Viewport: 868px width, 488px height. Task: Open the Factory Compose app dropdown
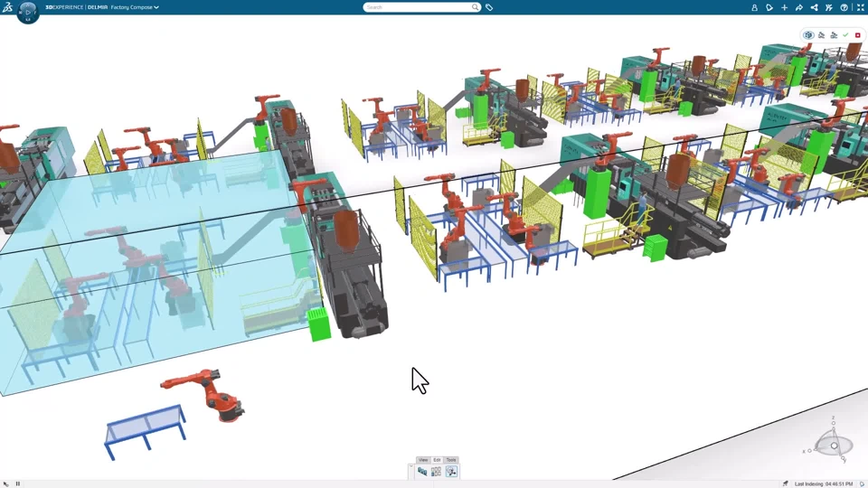pos(135,7)
